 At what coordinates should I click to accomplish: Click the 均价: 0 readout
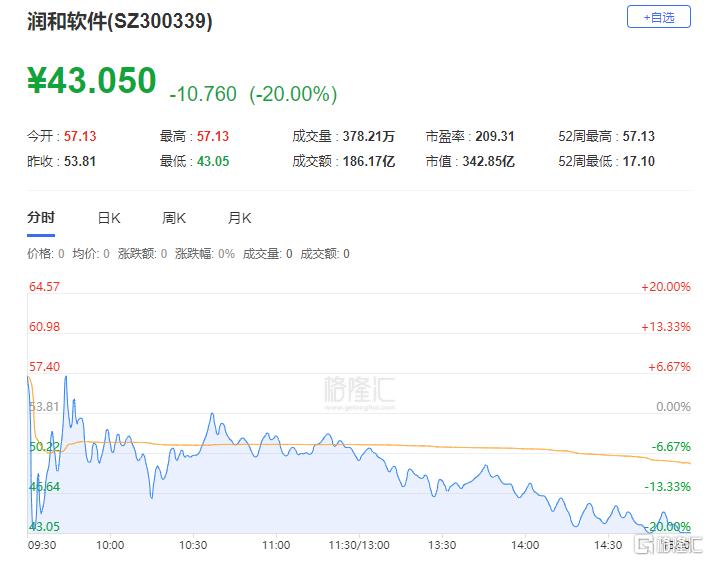tap(91, 254)
